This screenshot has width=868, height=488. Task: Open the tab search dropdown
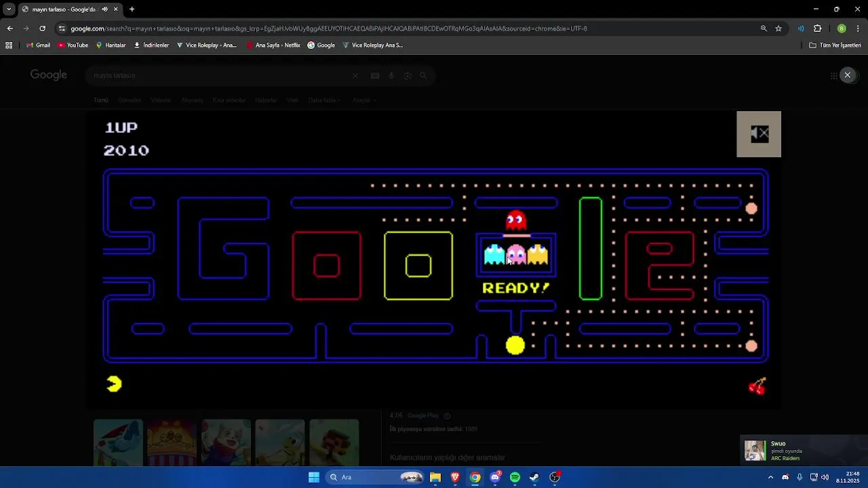point(8,9)
